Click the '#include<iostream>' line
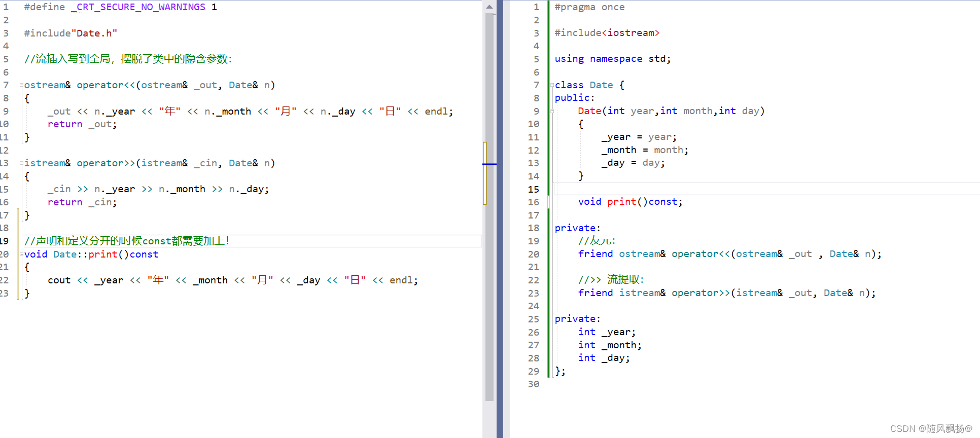 pyautogui.click(x=607, y=33)
